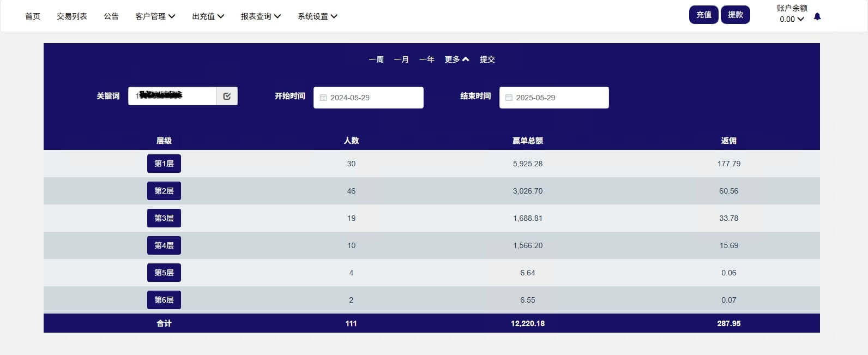Click the 层级 column header

[164, 141]
